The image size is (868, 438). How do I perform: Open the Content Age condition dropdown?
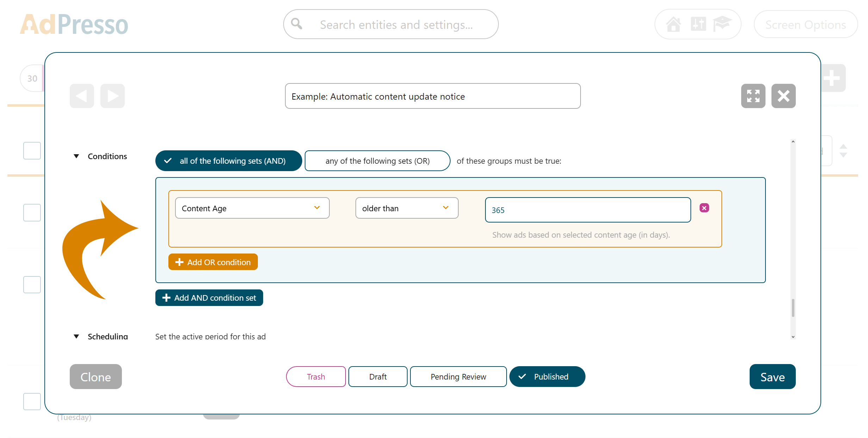252,208
